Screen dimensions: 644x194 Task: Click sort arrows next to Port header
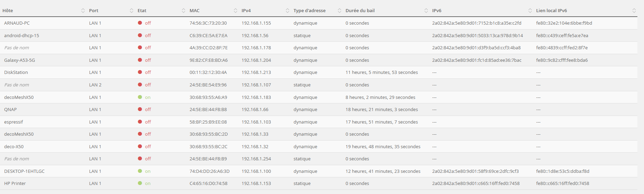click(x=131, y=11)
